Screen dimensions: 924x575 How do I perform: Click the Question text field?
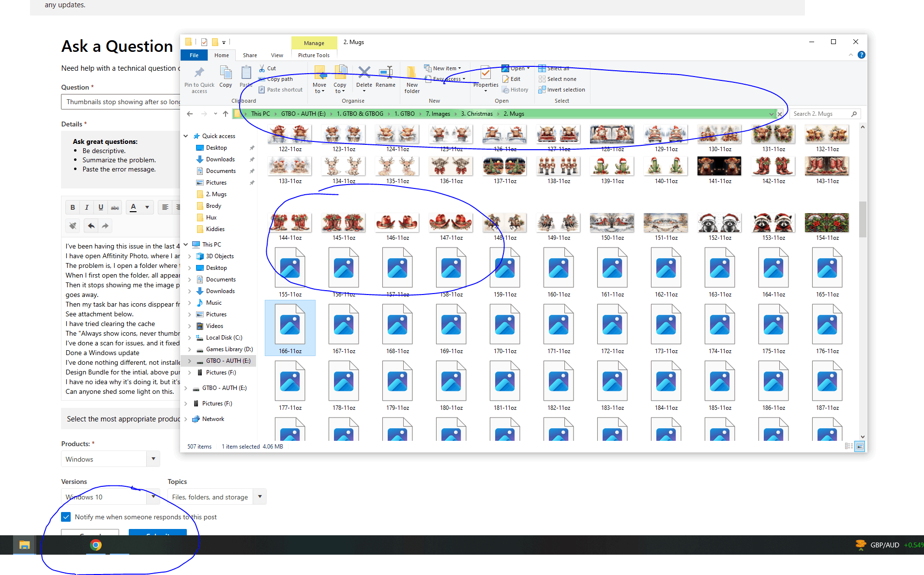pos(121,102)
